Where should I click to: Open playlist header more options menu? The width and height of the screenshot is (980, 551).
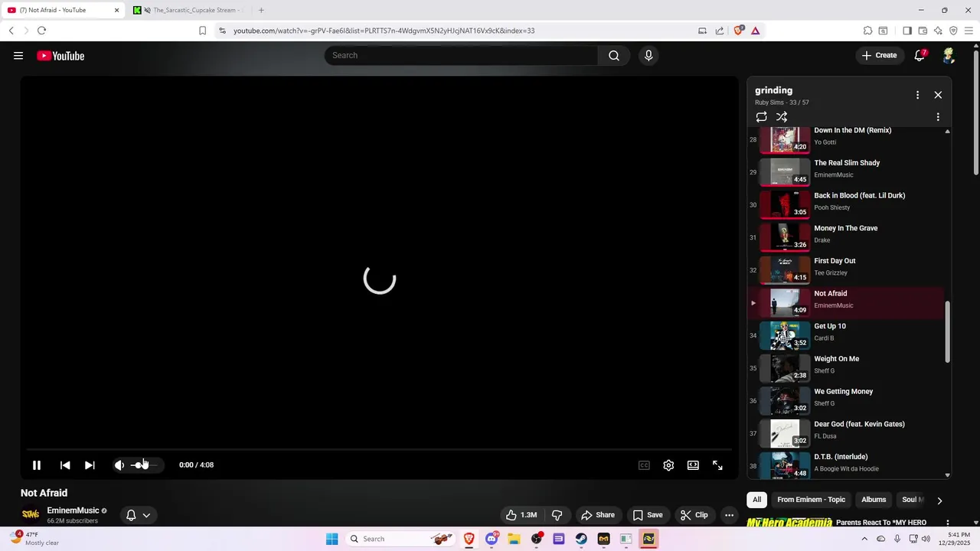coord(917,95)
